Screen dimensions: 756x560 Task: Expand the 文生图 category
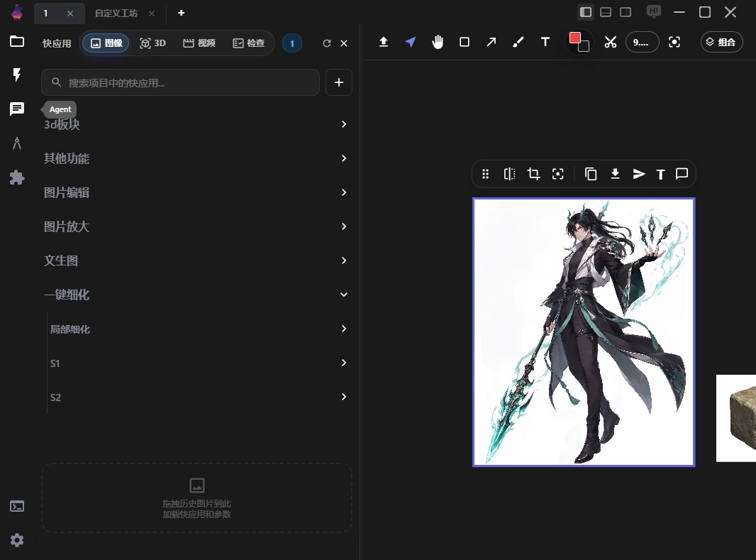pyautogui.click(x=196, y=260)
